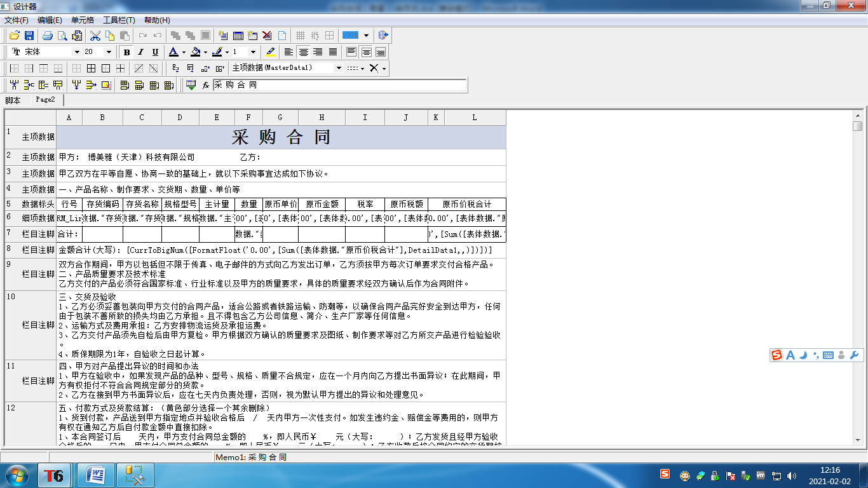Click the page setup icon next to preview
This screenshot has width=868, height=488.
pos(77,36)
